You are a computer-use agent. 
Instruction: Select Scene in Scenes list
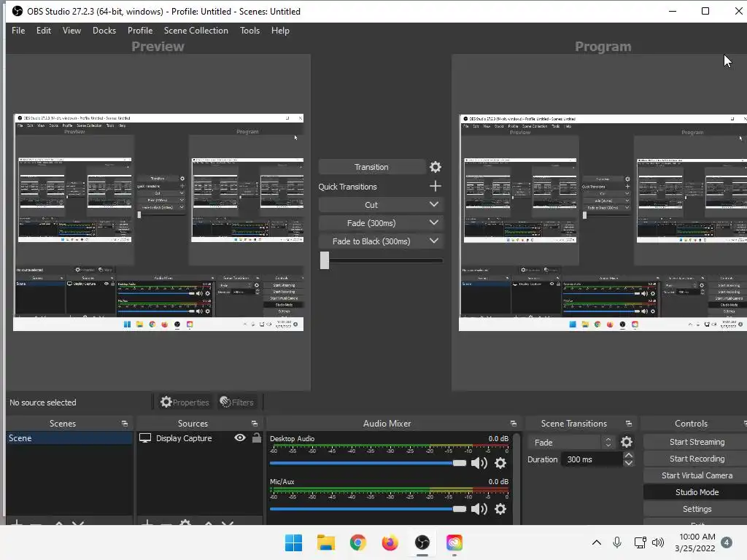tap(69, 438)
